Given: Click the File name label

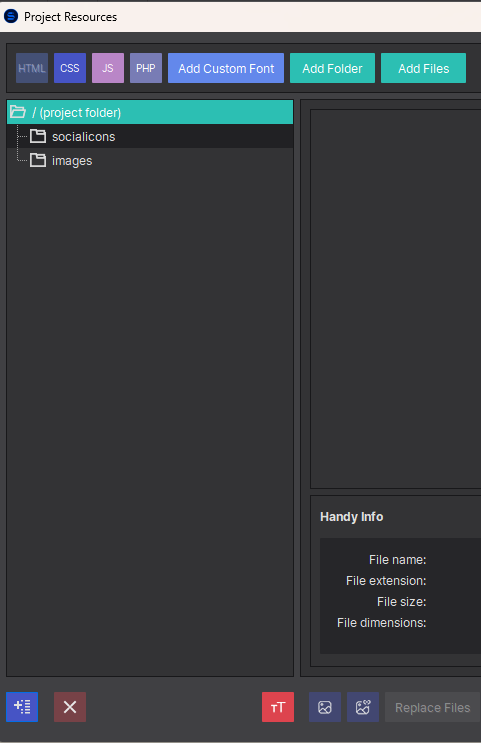Looking at the screenshot, I should pyautogui.click(x=398, y=560).
